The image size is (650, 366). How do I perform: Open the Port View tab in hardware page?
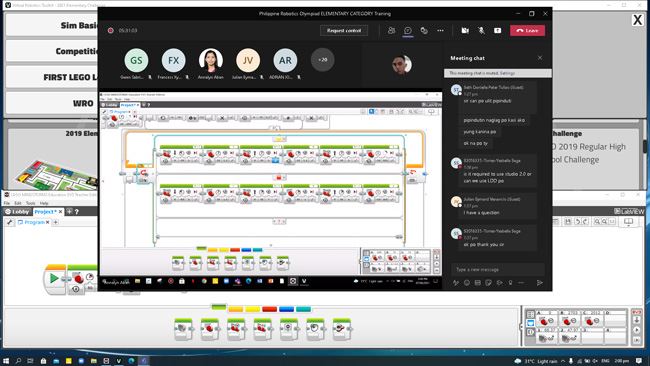[530, 323]
